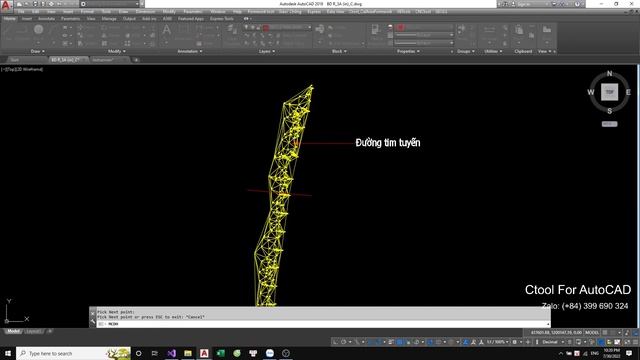Expand the Annotation panel flyout

click(x=189, y=51)
